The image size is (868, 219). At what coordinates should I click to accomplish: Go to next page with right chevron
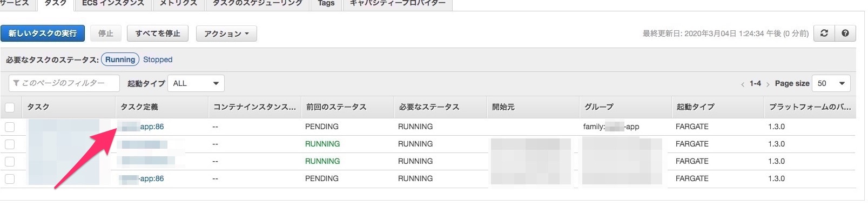(768, 84)
